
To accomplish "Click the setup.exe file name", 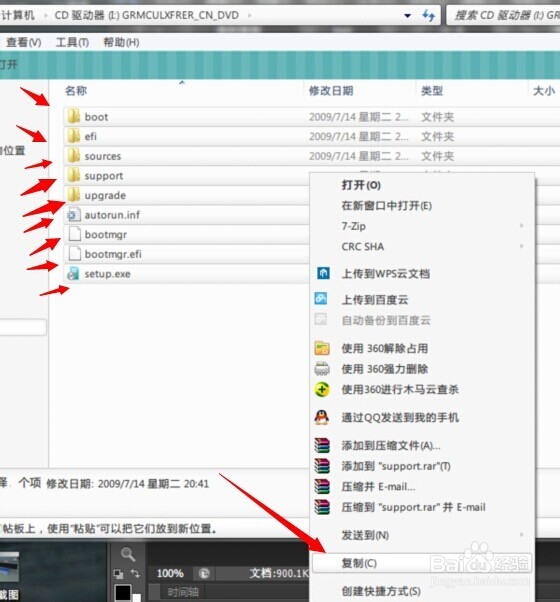I will click(107, 274).
